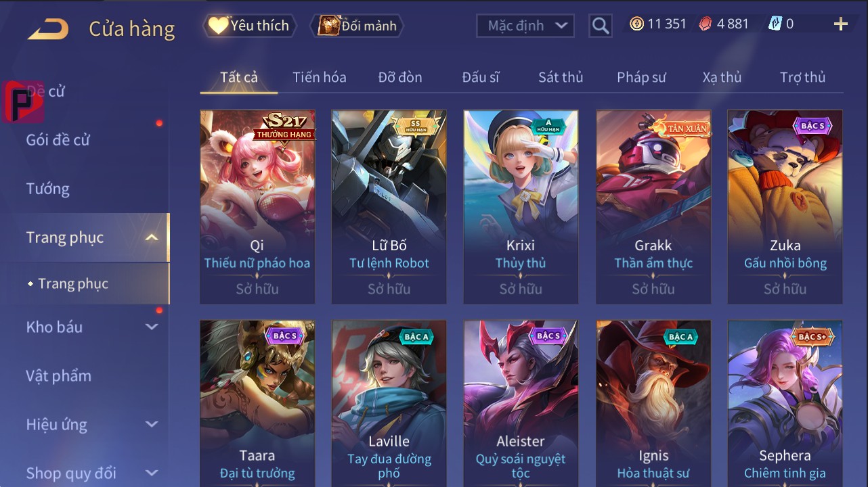Tap the gold coin currency icon
This screenshot has width=868, height=487.
636,24
